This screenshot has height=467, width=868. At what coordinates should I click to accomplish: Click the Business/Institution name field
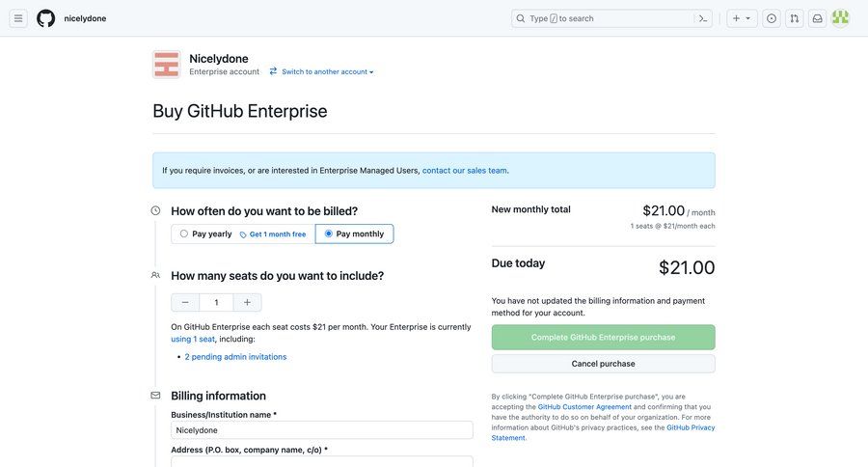[322, 430]
